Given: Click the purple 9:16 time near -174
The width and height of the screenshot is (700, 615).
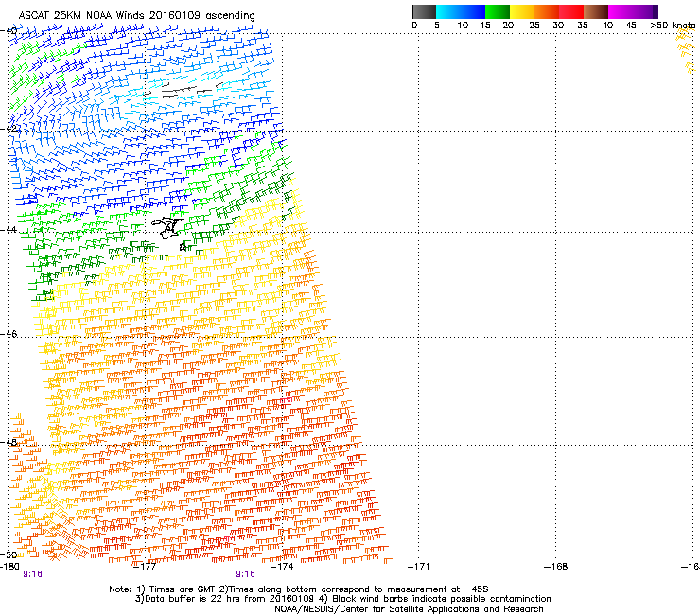Looking at the screenshot, I should coord(246,574).
